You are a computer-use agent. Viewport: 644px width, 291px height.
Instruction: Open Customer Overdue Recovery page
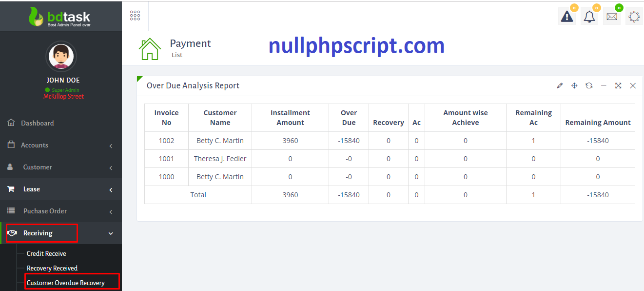[x=66, y=283]
